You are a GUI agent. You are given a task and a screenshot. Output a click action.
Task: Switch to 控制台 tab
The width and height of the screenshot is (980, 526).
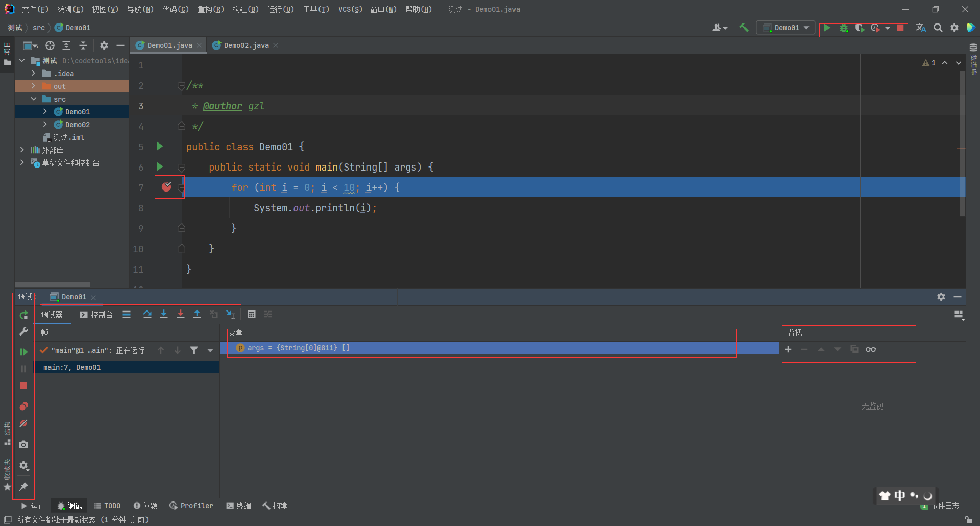click(x=96, y=315)
